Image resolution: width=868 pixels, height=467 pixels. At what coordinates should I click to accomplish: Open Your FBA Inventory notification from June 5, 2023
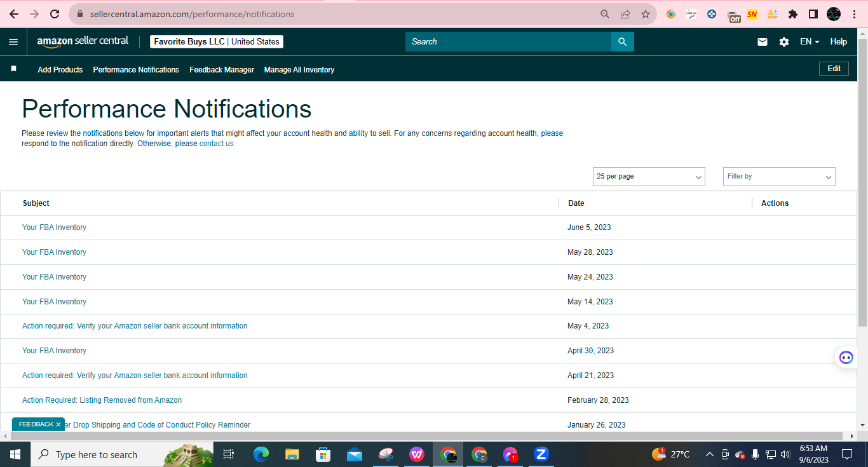(54, 227)
